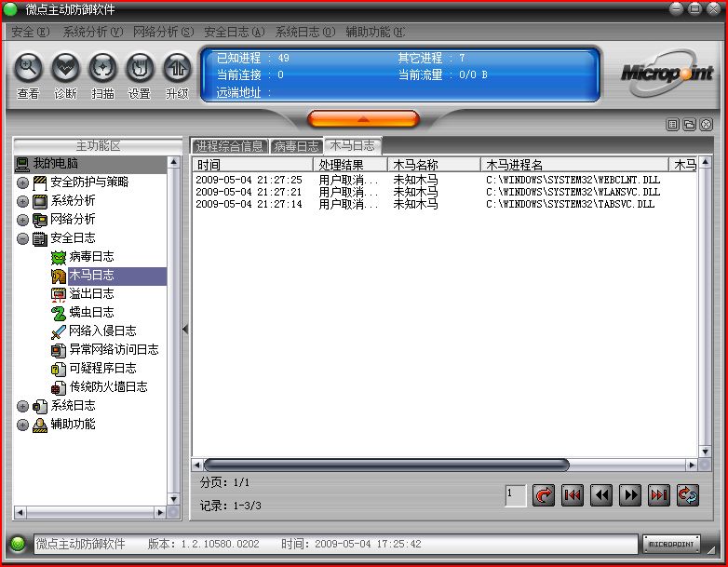
Task: Open 溢出日志 icon in tree
Action: (x=59, y=294)
